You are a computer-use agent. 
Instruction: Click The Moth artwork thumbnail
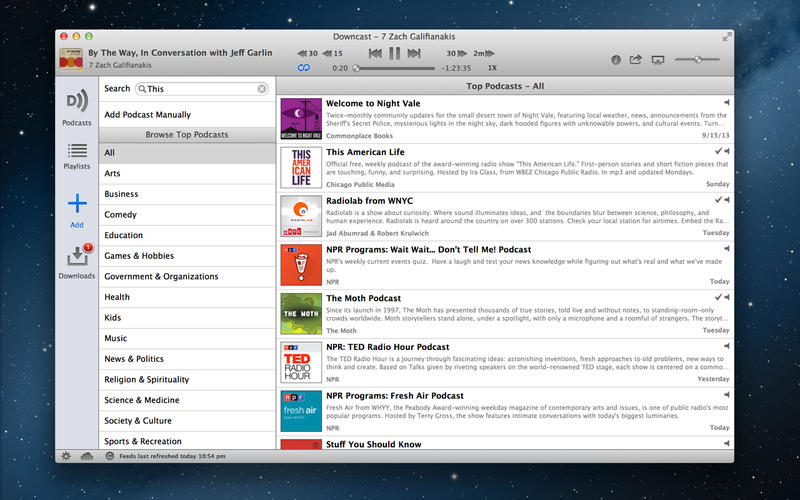[x=301, y=314]
